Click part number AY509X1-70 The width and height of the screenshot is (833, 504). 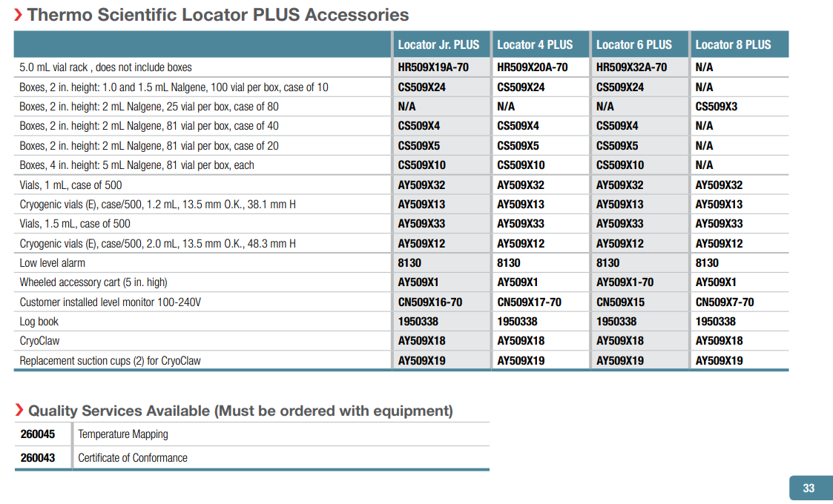(x=625, y=282)
